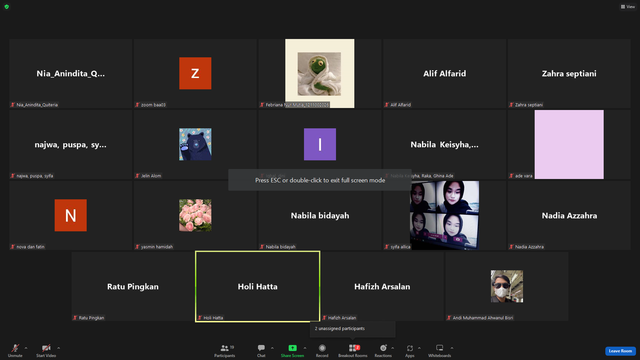Click the muted mic icon beside zoom baa03 label
Viewport: 640px width, 360px height.
pyautogui.click(x=138, y=105)
